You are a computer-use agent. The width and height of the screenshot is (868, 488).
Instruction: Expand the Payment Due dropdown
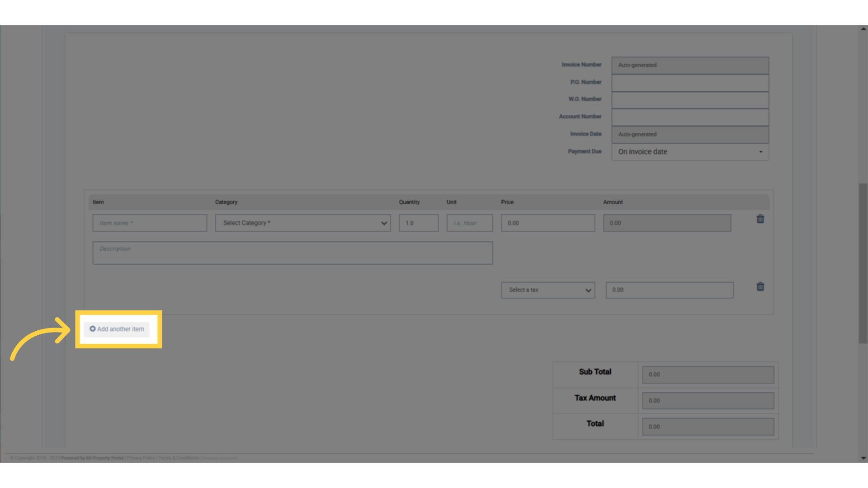tap(690, 152)
